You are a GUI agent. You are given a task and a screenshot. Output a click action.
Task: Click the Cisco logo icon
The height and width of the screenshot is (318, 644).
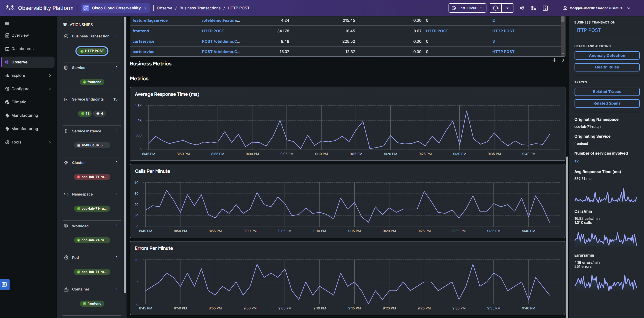pyautogui.click(x=10, y=8)
